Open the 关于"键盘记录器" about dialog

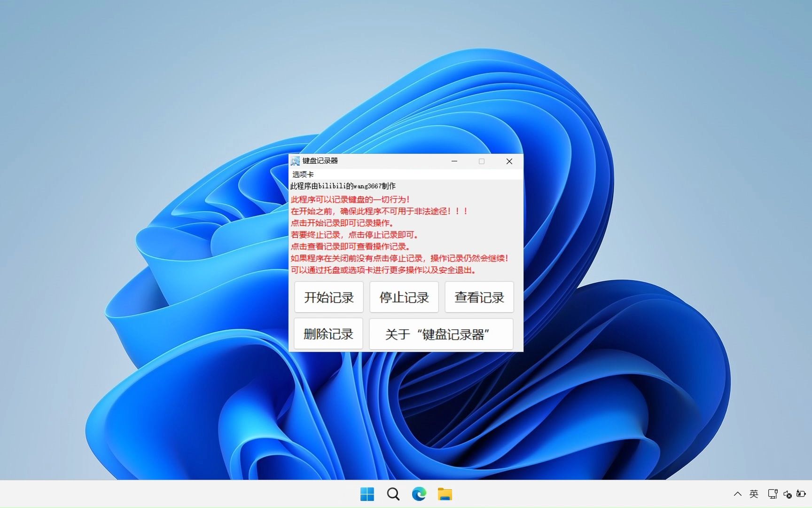(x=441, y=333)
